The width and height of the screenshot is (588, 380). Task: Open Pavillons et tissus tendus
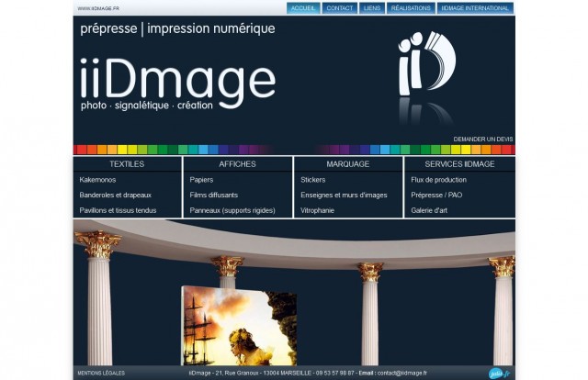[x=118, y=210]
